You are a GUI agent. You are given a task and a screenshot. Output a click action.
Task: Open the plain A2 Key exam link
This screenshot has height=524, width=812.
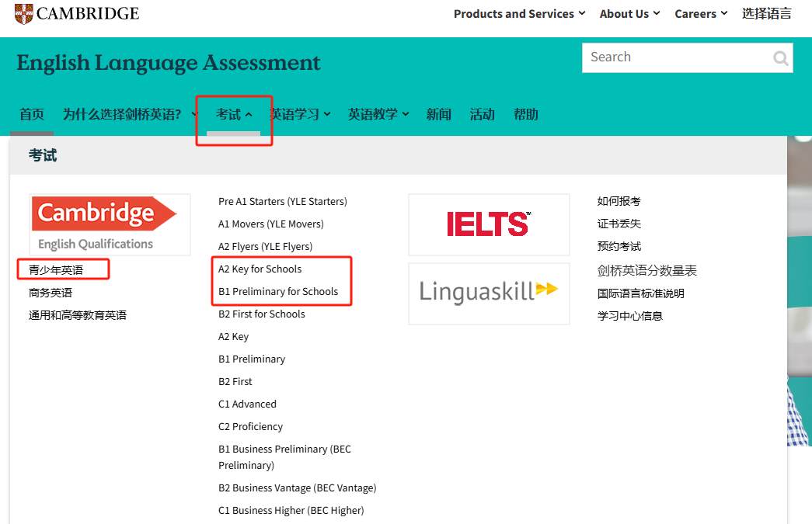pyautogui.click(x=234, y=337)
